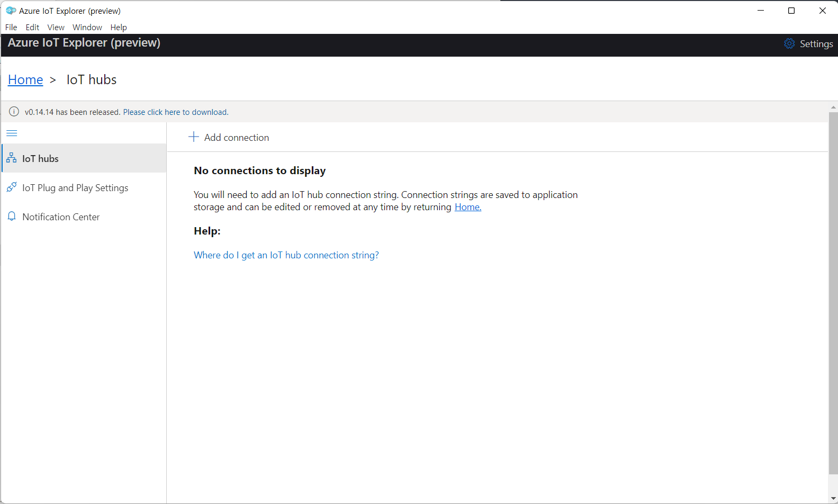Open the File menu
838x504 pixels.
11,27
